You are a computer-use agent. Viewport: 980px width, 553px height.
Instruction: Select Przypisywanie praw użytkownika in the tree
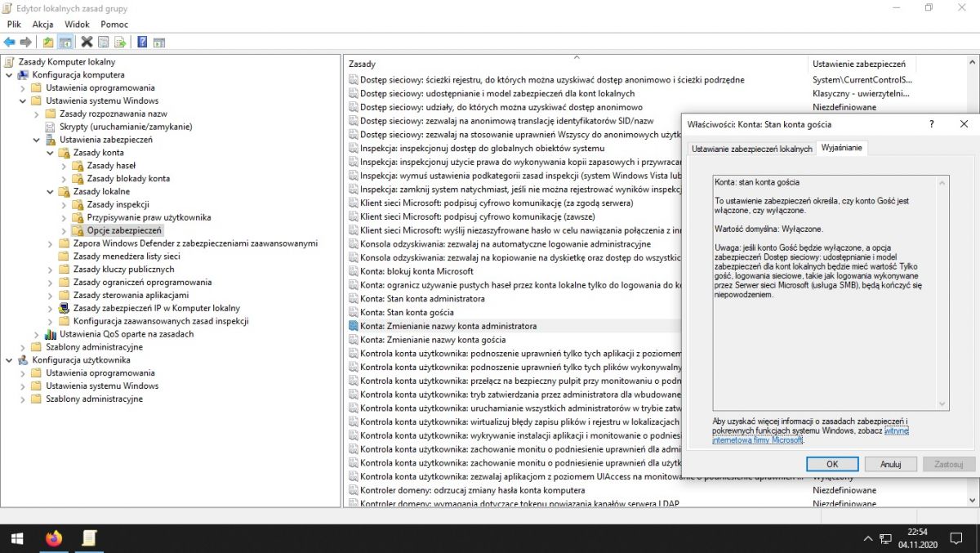pyautogui.click(x=149, y=218)
